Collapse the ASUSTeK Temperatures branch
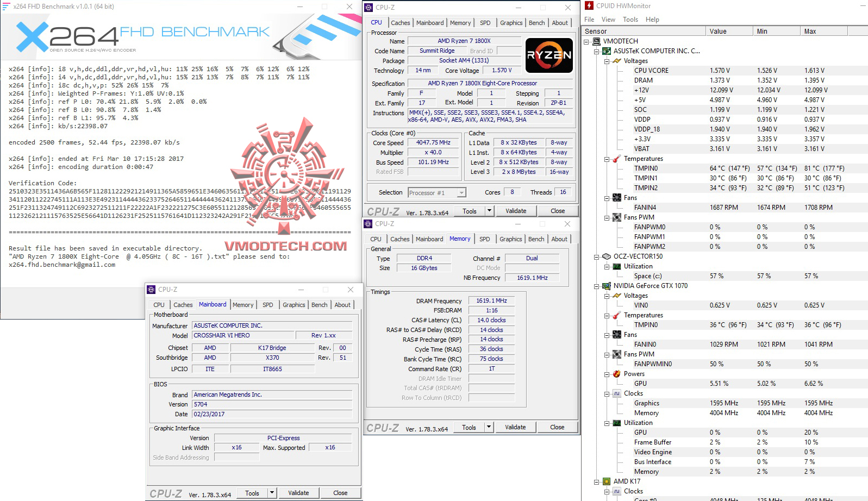 (607, 159)
